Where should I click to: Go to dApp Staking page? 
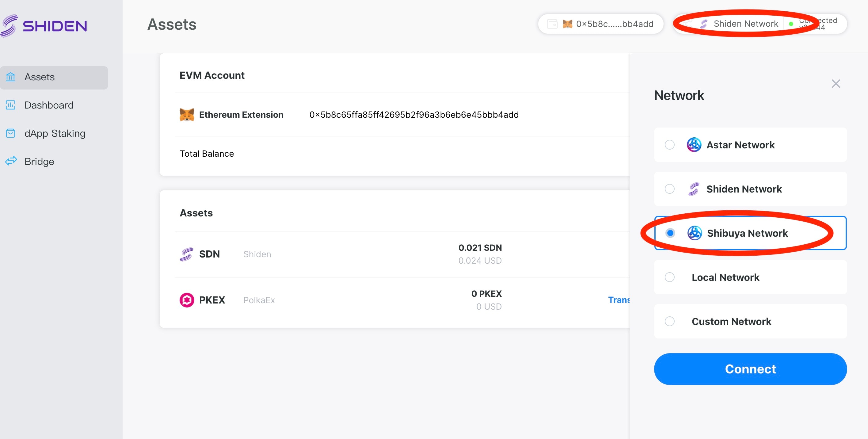tap(55, 133)
